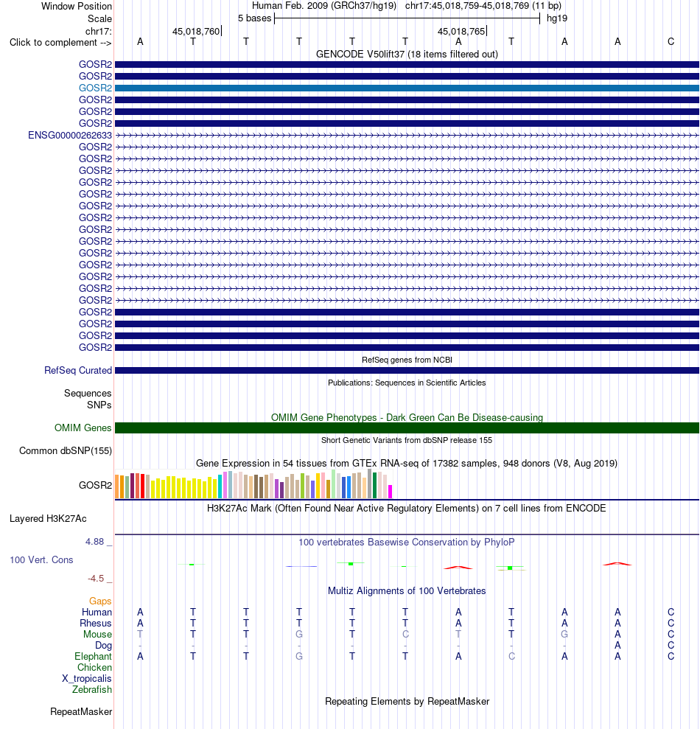
Task: Click the C base in the reference sequence row
Action: point(671,41)
